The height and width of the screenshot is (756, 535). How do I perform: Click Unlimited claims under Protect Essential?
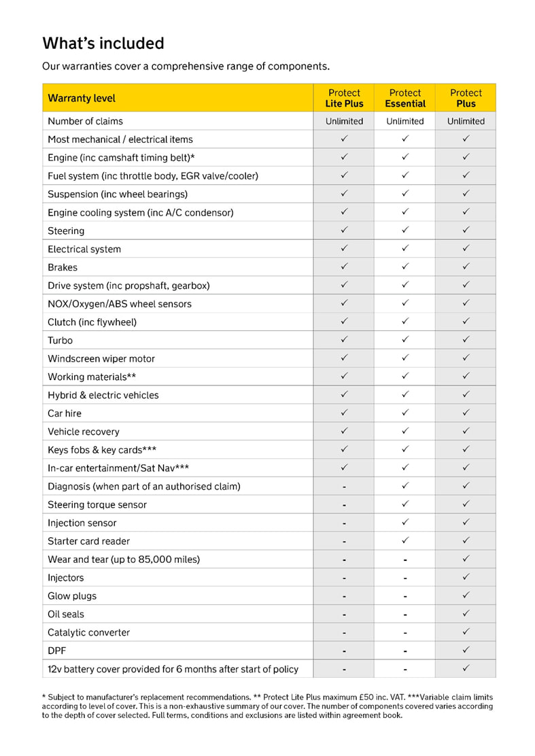(404, 121)
